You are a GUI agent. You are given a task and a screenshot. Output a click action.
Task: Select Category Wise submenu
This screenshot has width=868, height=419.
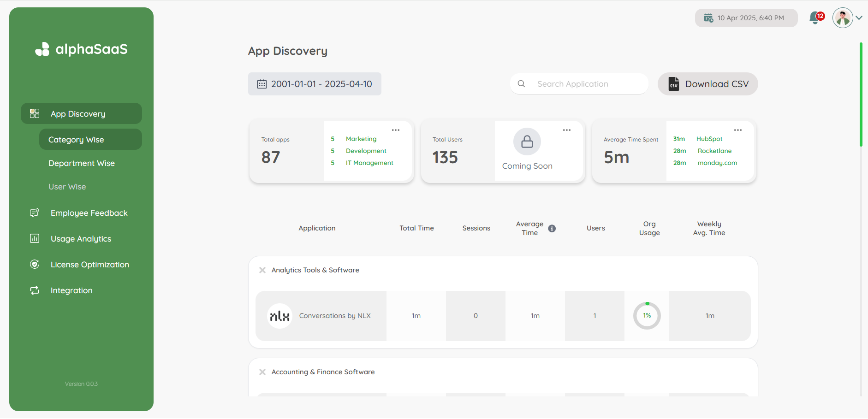[x=90, y=139]
